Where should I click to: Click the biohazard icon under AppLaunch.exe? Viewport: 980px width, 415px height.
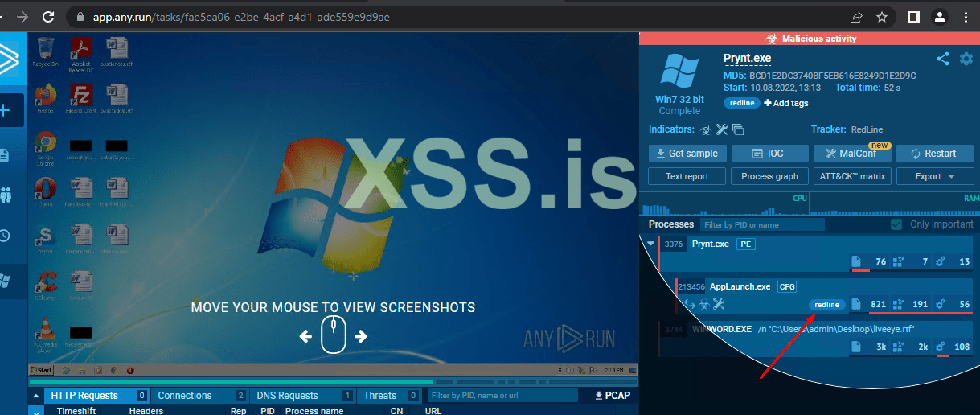703,304
